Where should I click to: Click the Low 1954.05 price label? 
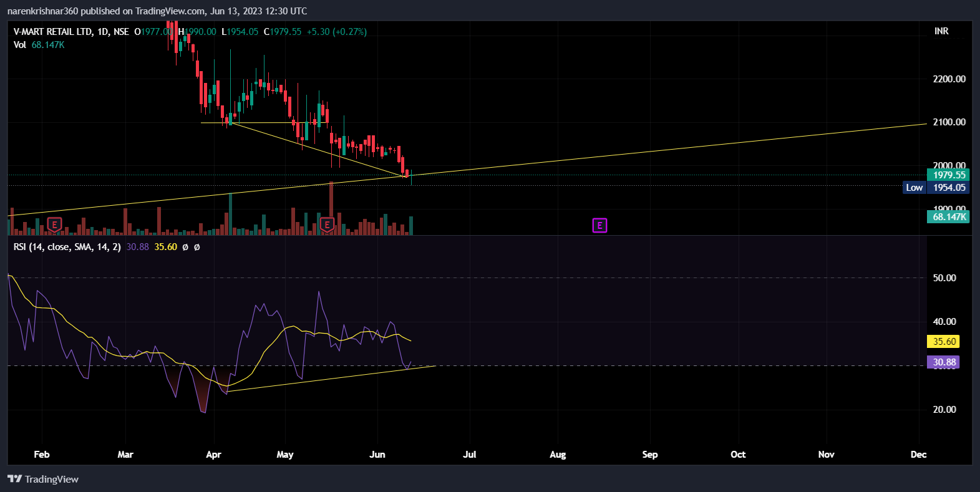pyautogui.click(x=936, y=187)
